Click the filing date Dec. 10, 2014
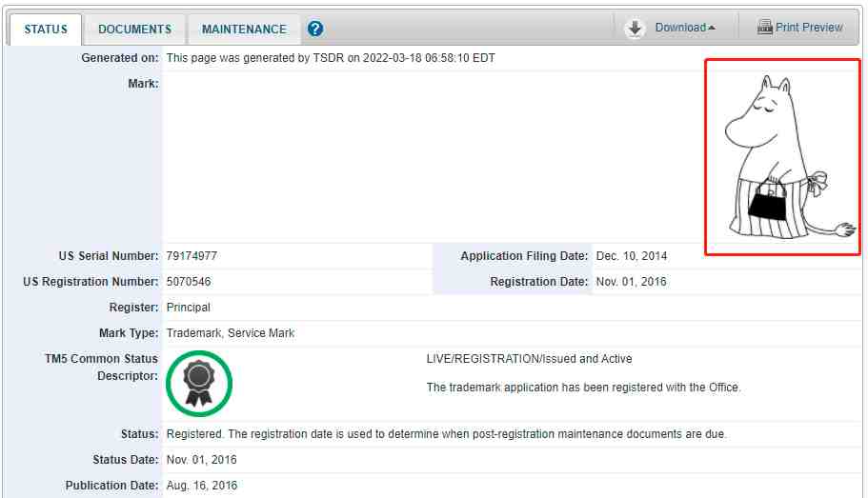Viewport: 868px width, 498px height. [631, 256]
